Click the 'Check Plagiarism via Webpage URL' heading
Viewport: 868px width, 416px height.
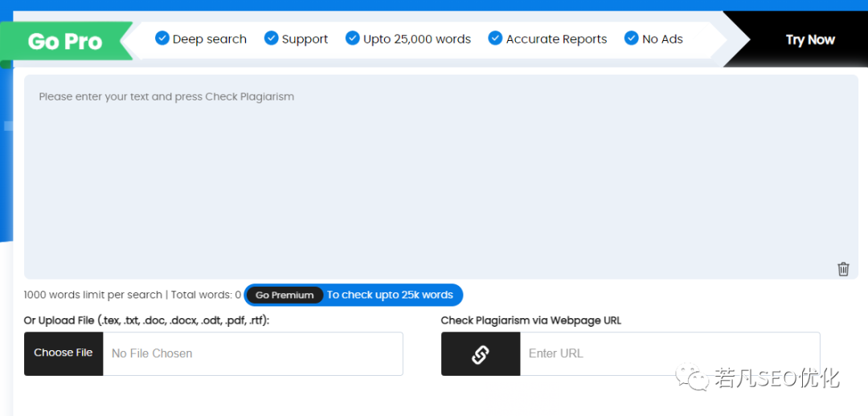pos(530,320)
